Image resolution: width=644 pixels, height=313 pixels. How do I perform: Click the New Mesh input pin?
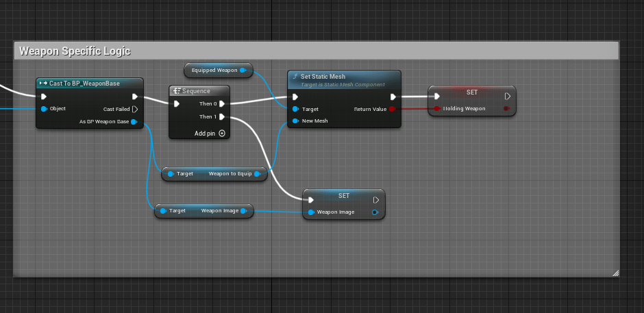(x=295, y=121)
